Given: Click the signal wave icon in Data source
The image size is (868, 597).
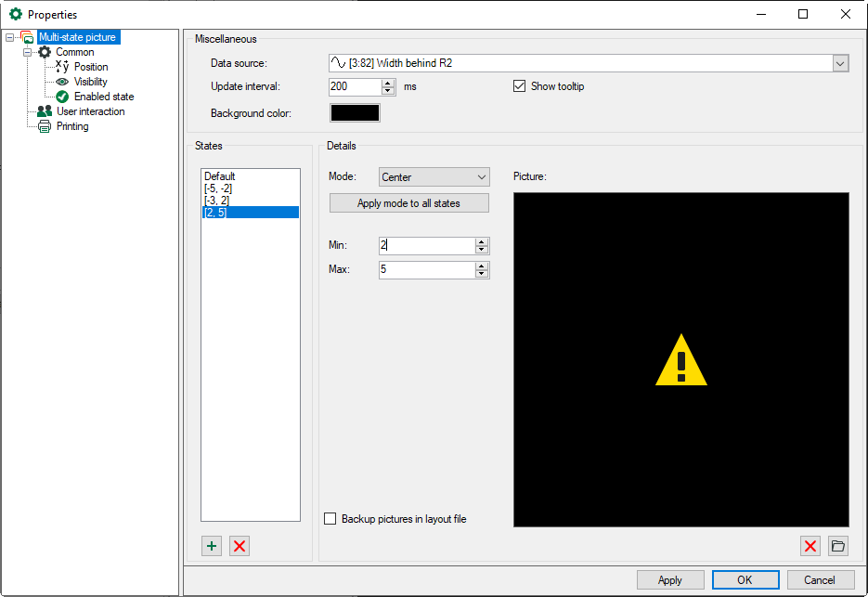Looking at the screenshot, I should coord(338,63).
